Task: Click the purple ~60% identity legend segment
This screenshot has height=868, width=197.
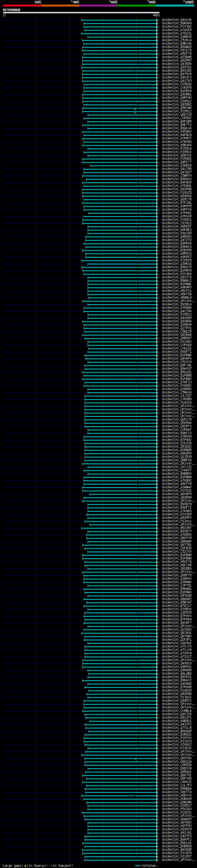Action: tap(99, 6)
